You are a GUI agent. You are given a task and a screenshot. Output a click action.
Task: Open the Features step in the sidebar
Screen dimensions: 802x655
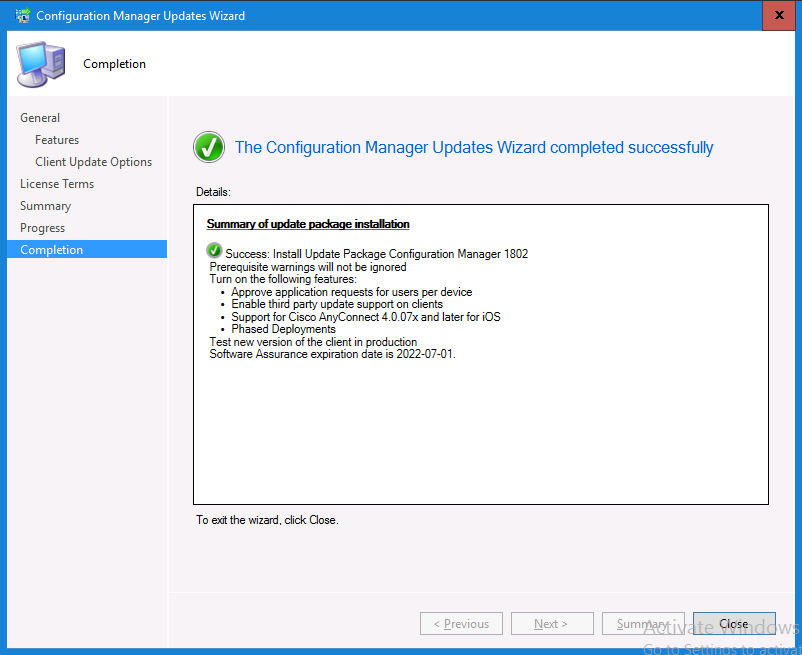click(57, 140)
